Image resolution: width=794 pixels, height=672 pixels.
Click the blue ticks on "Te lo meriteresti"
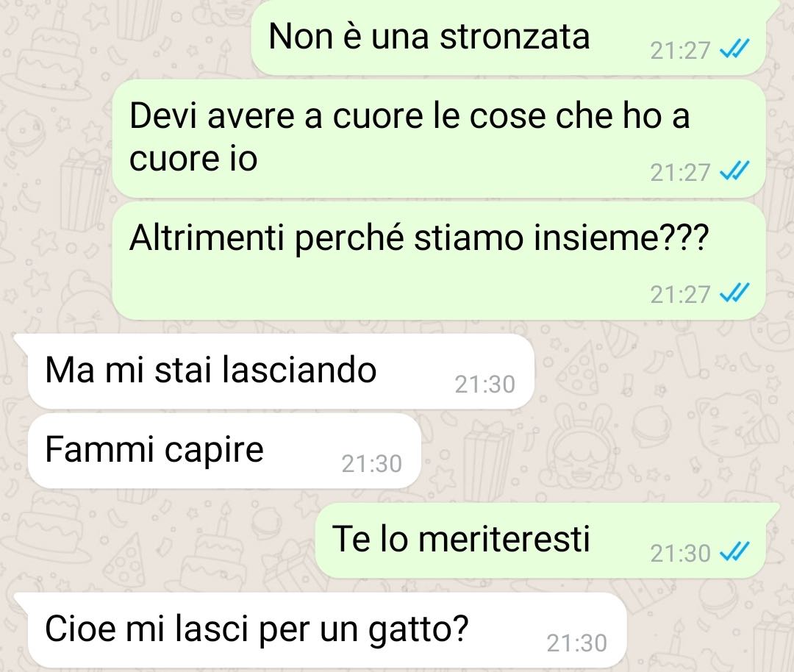(734, 552)
